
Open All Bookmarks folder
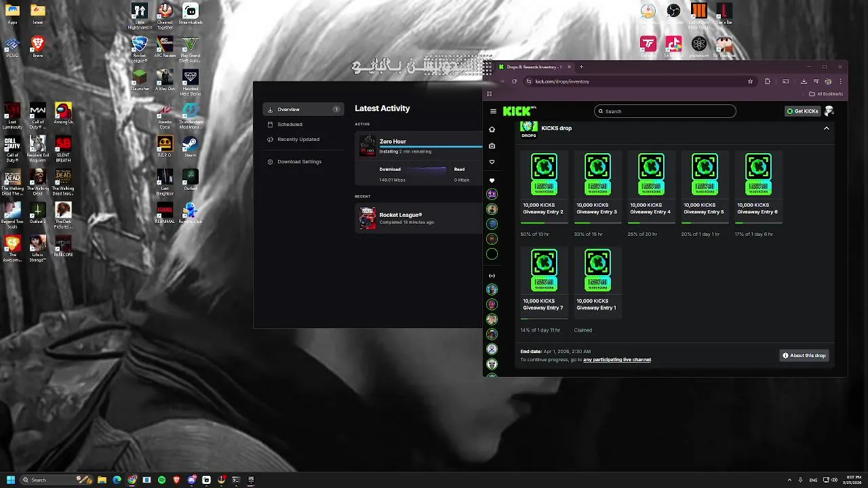point(826,94)
